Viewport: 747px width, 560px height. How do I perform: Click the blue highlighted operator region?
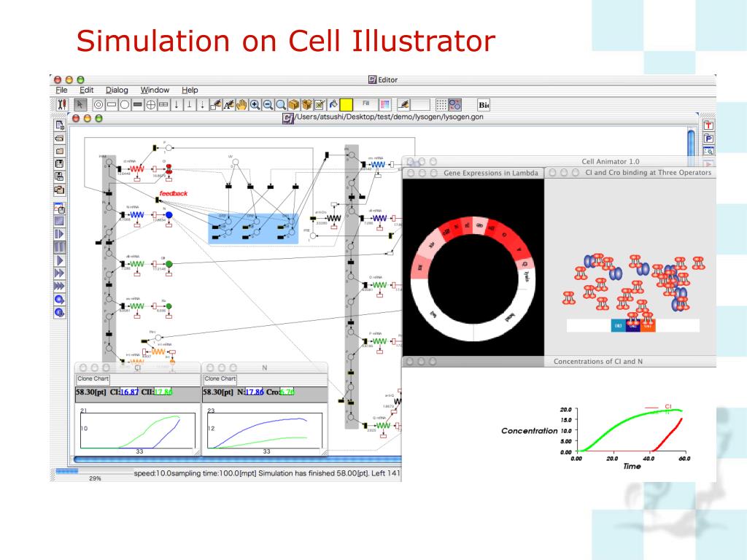pyautogui.click(x=253, y=228)
